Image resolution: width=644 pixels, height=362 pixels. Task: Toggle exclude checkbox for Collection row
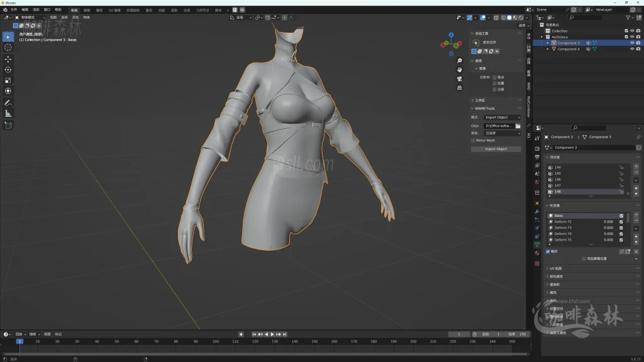coord(626,31)
